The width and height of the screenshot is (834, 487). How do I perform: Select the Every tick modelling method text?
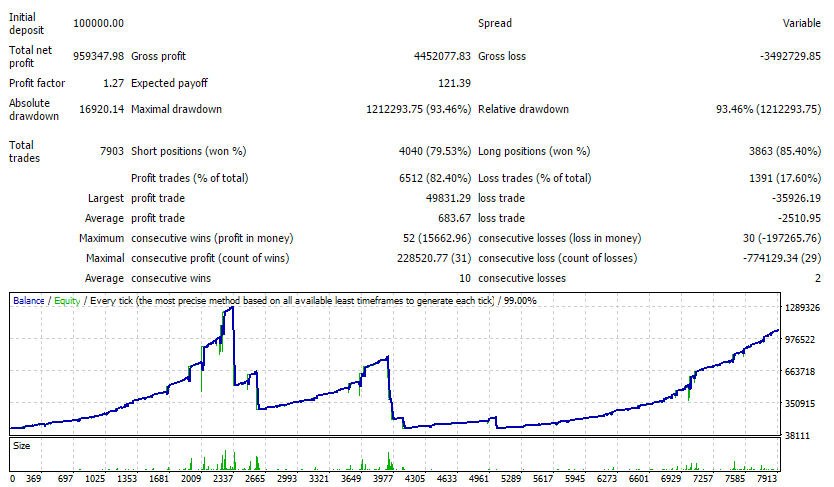point(292,301)
